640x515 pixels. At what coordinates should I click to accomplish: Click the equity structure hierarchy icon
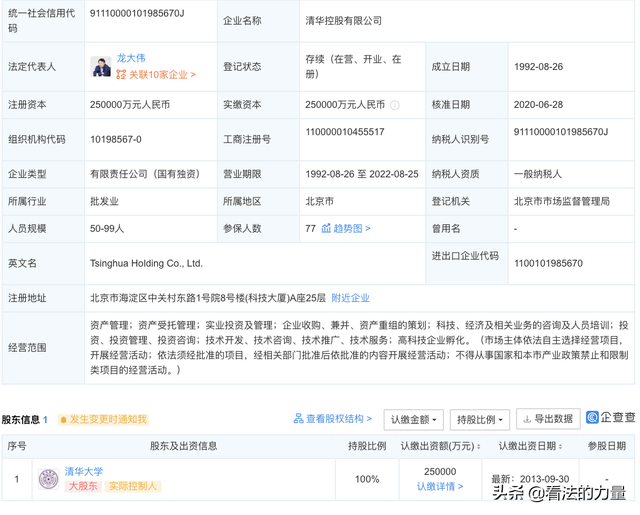(299, 419)
